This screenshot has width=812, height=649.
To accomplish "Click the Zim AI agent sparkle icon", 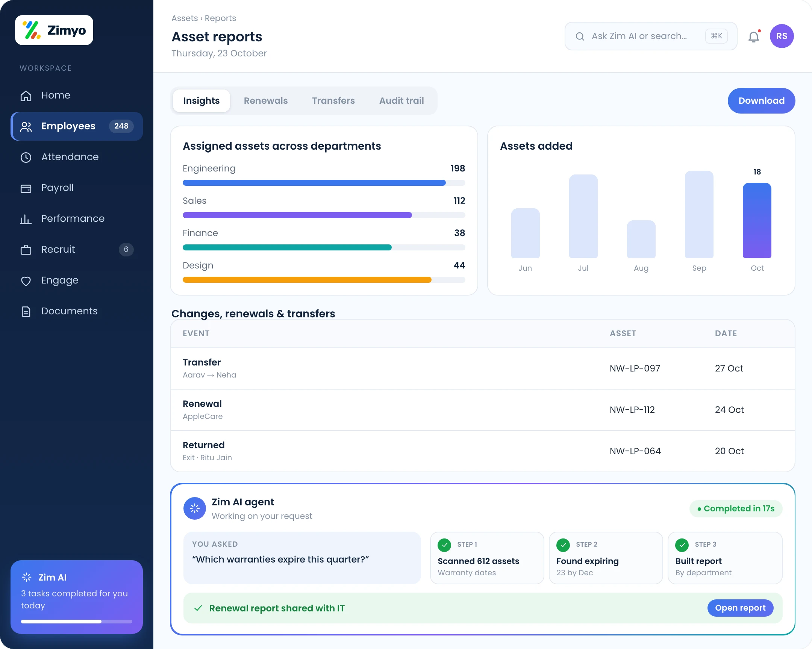I will (194, 508).
